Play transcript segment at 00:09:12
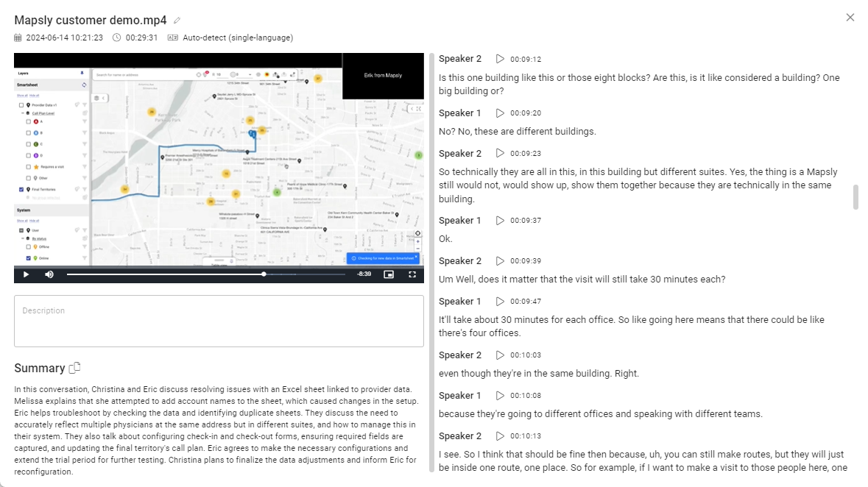868x487 pixels. (500, 59)
